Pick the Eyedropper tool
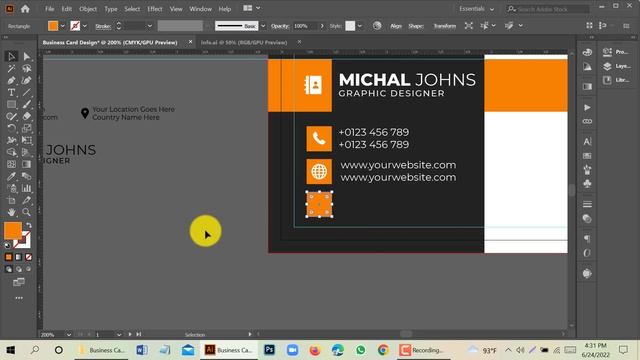The image size is (640, 360). [11, 176]
